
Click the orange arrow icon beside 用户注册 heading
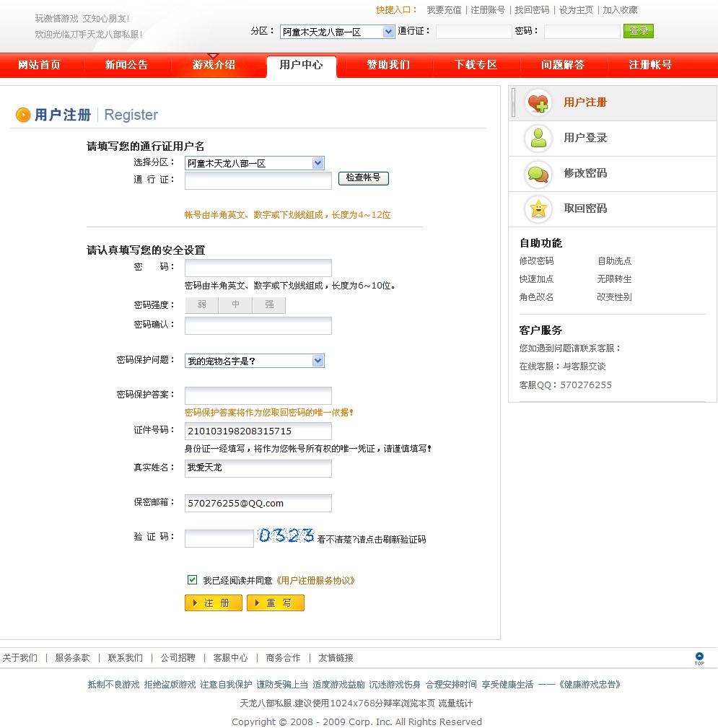23,115
